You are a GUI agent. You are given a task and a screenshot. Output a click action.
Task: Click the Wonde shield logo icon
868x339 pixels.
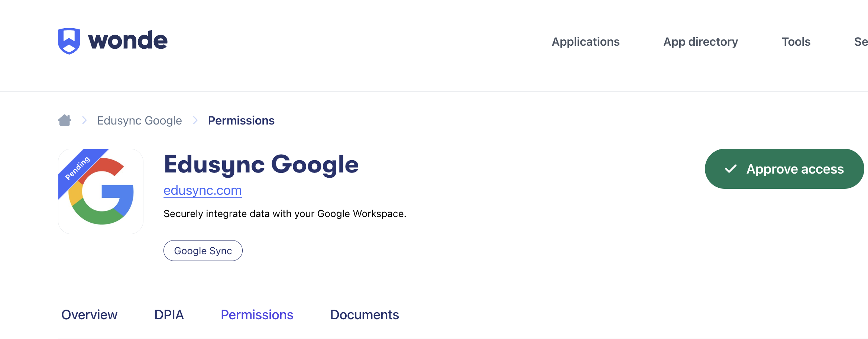pos(69,41)
